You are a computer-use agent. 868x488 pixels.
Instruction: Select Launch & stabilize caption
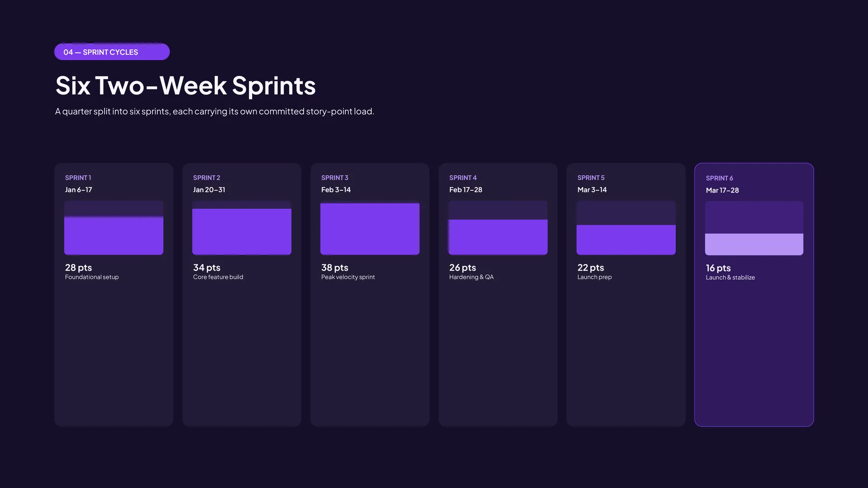coord(730,277)
